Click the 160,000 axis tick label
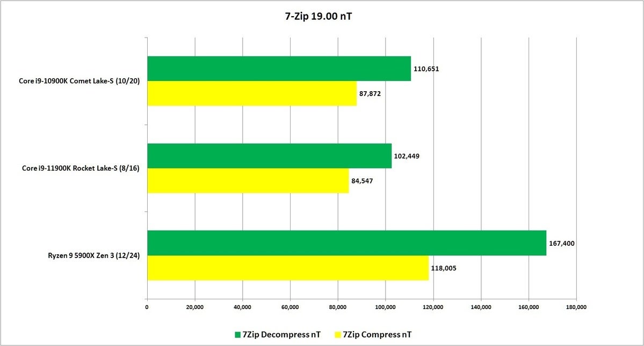This screenshot has height=346, width=644. pyautogui.click(x=529, y=307)
